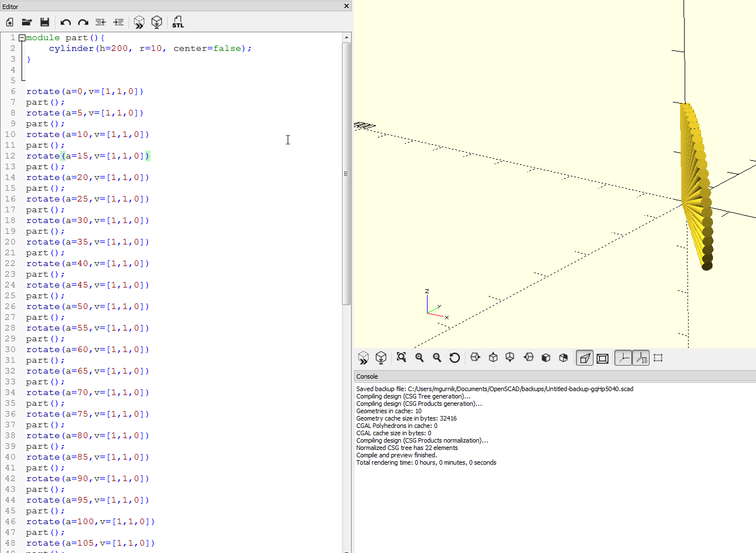Screen dimensions: 756x553
Task: Indent the selected code
Action: (118, 22)
